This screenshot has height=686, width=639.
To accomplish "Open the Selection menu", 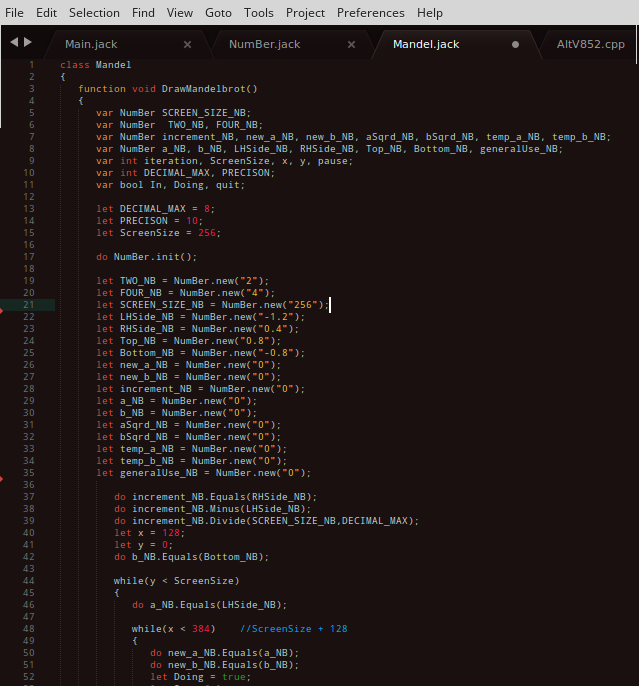I will (x=94, y=13).
